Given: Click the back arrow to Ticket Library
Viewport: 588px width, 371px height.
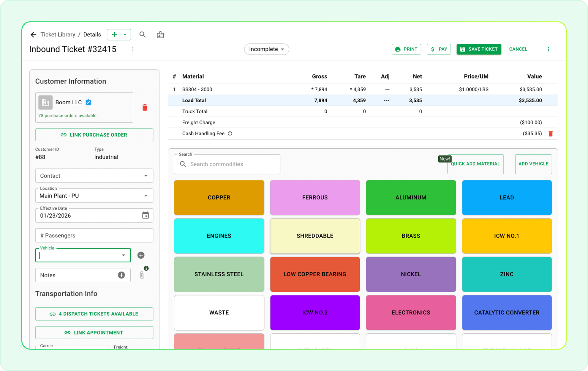Looking at the screenshot, I should pos(33,35).
